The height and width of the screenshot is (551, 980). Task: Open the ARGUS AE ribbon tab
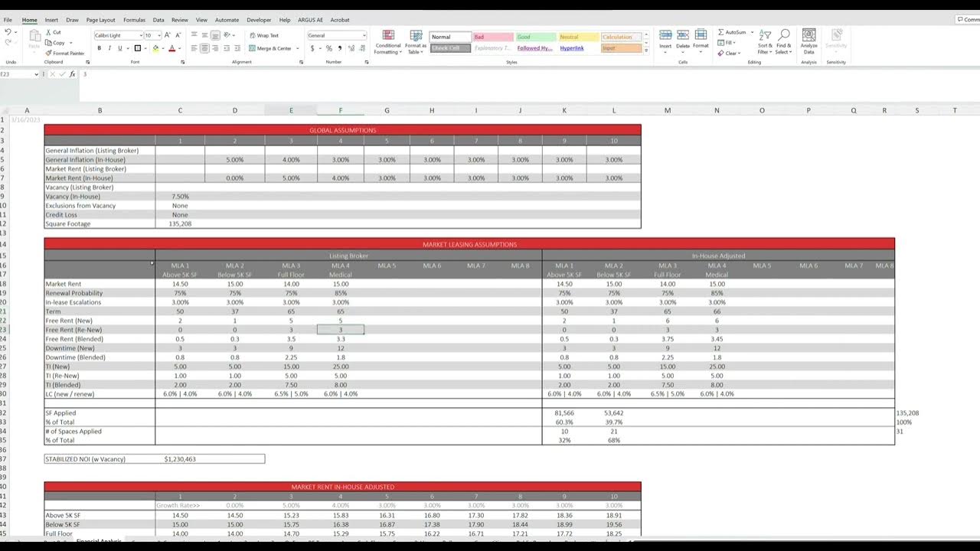pyautogui.click(x=310, y=20)
